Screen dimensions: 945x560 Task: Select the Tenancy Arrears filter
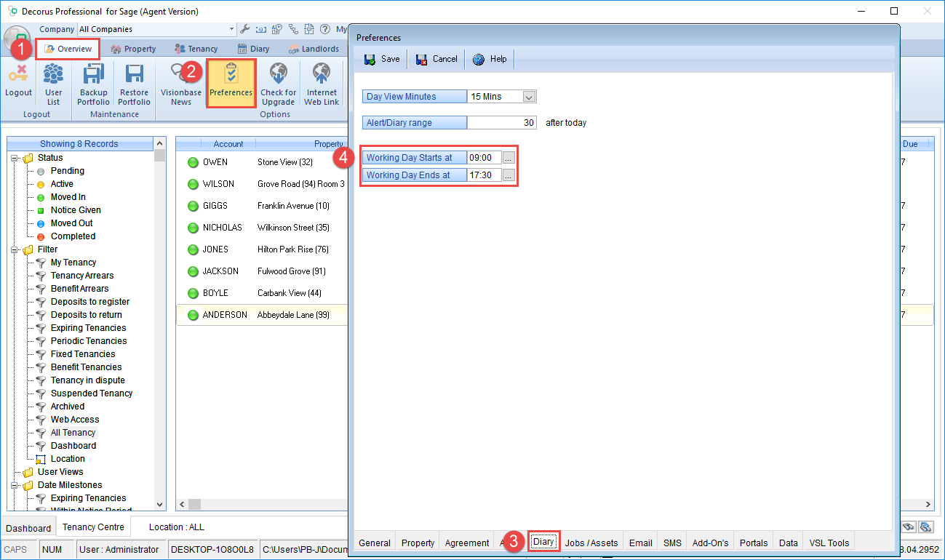click(82, 276)
